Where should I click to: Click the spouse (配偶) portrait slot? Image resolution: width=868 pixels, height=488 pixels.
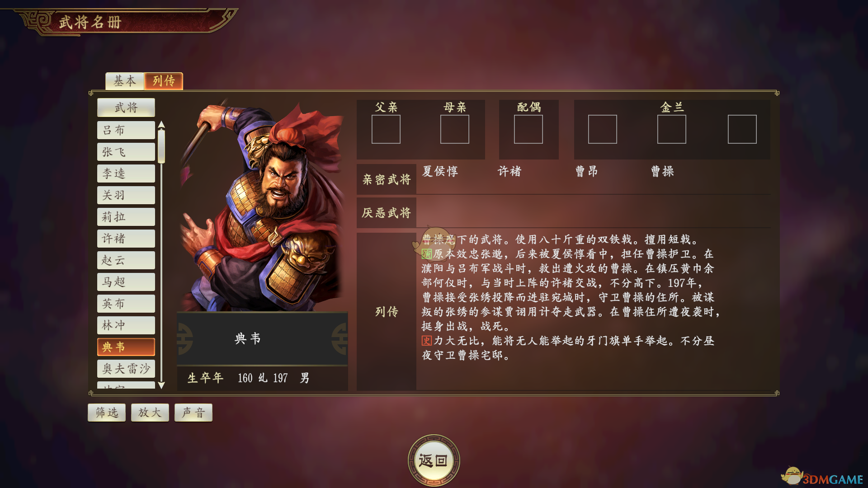[528, 129]
